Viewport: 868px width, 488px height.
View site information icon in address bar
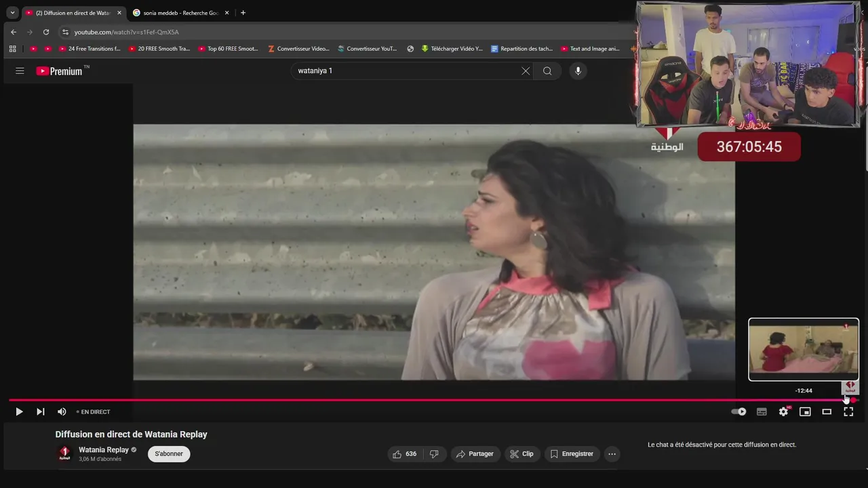click(65, 32)
